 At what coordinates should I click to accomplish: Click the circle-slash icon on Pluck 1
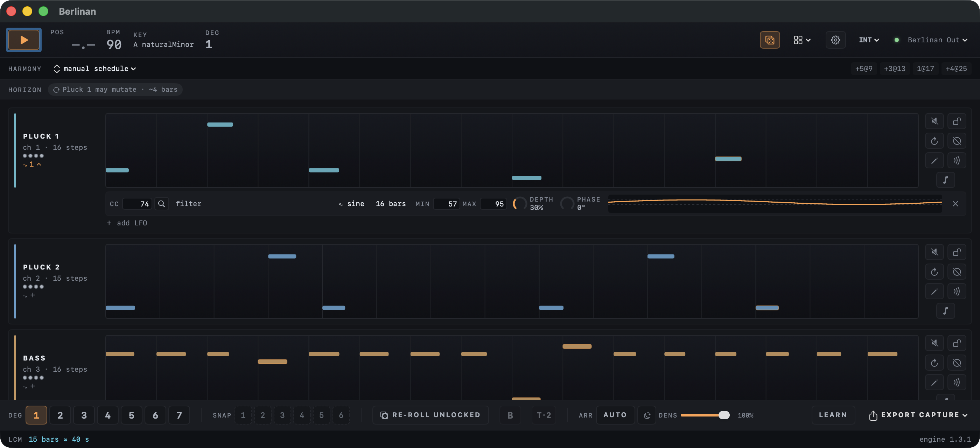tap(957, 141)
